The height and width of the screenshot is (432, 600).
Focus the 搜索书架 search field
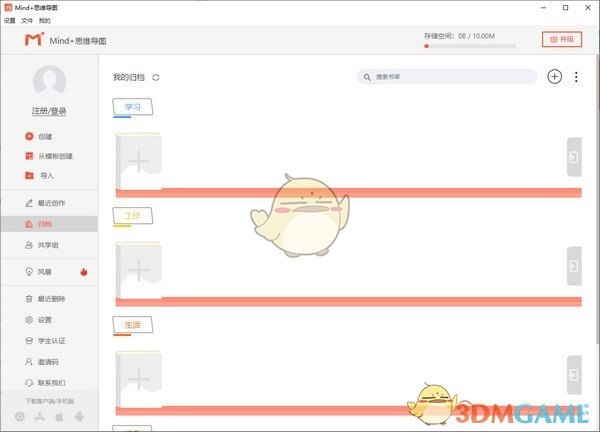point(447,77)
